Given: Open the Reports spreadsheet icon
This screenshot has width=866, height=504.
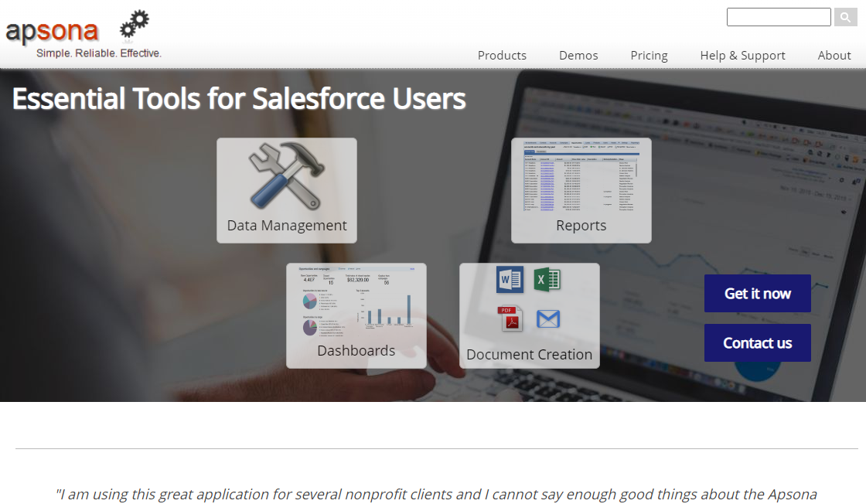Looking at the screenshot, I should click(581, 178).
